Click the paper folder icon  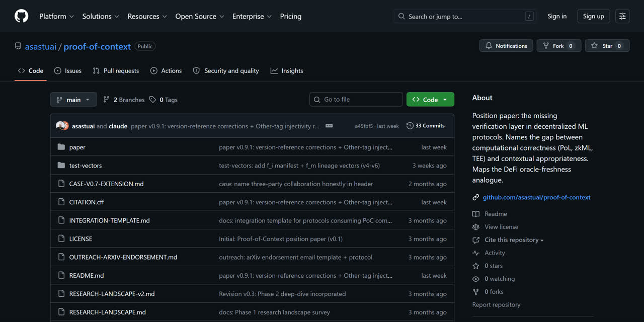pos(61,147)
